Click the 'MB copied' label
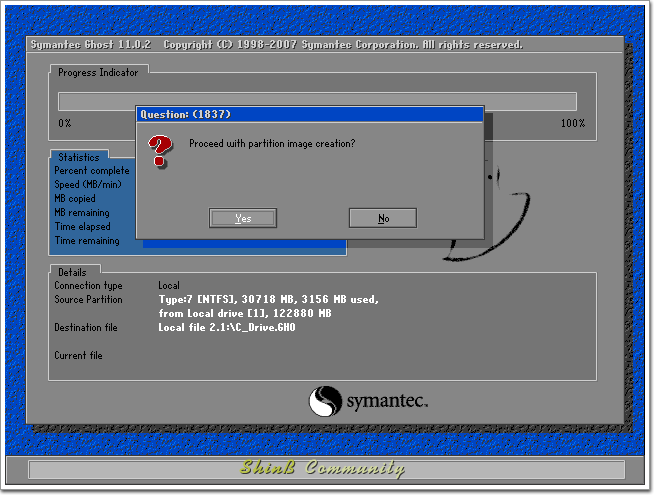The width and height of the screenshot is (654, 495). coord(75,199)
